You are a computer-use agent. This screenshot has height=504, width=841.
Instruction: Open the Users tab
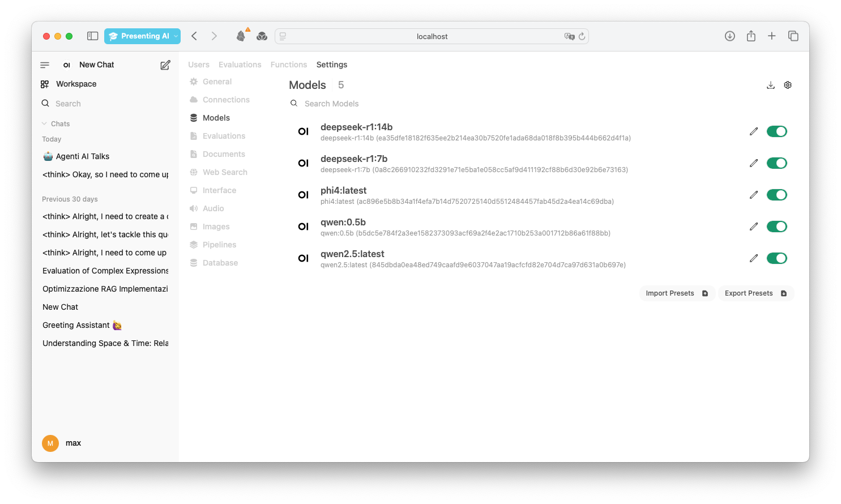[199, 65]
